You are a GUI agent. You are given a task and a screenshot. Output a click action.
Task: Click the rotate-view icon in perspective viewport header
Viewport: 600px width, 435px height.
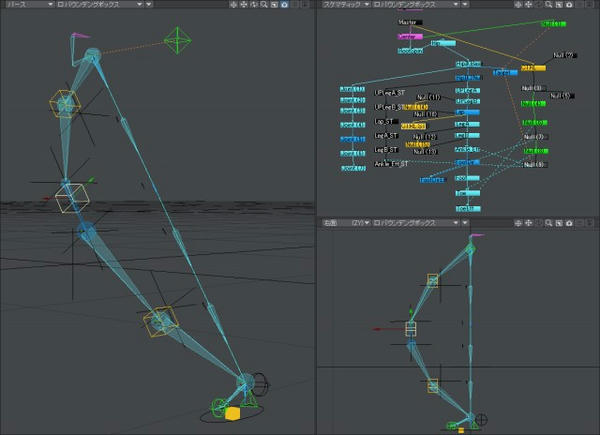coord(254,5)
